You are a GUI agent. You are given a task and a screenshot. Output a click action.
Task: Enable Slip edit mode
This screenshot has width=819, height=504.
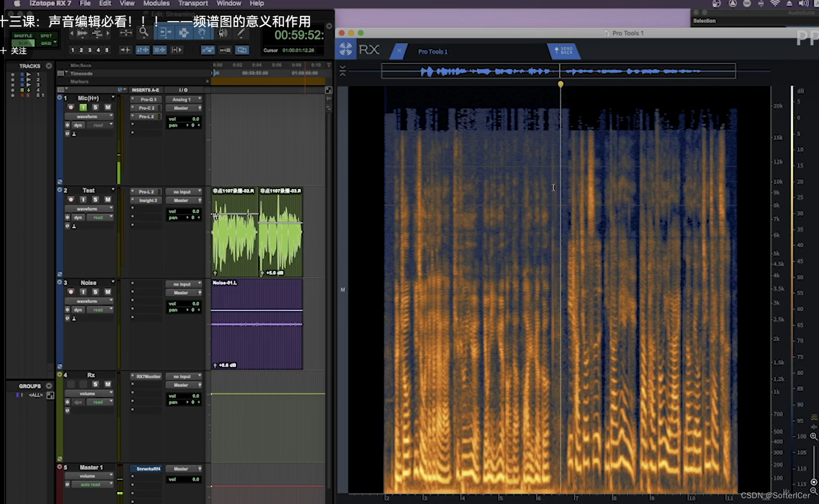[x=23, y=43]
